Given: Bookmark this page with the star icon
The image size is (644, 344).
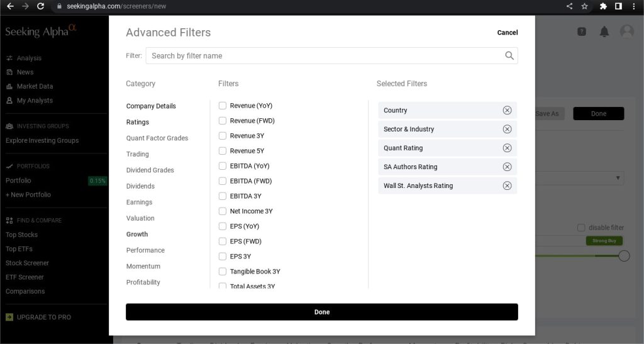Looking at the screenshot, I should [x=585, y=6].
